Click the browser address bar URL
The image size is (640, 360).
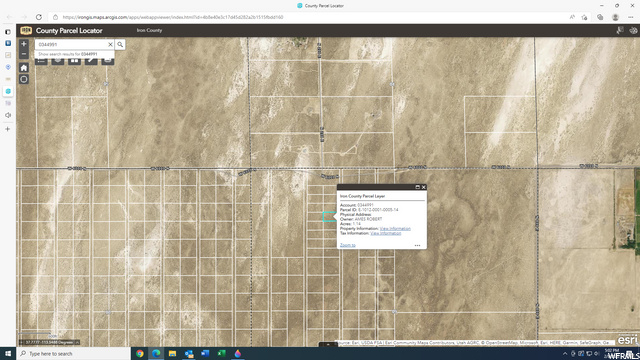pyautogui.click(x=173, y=17)
